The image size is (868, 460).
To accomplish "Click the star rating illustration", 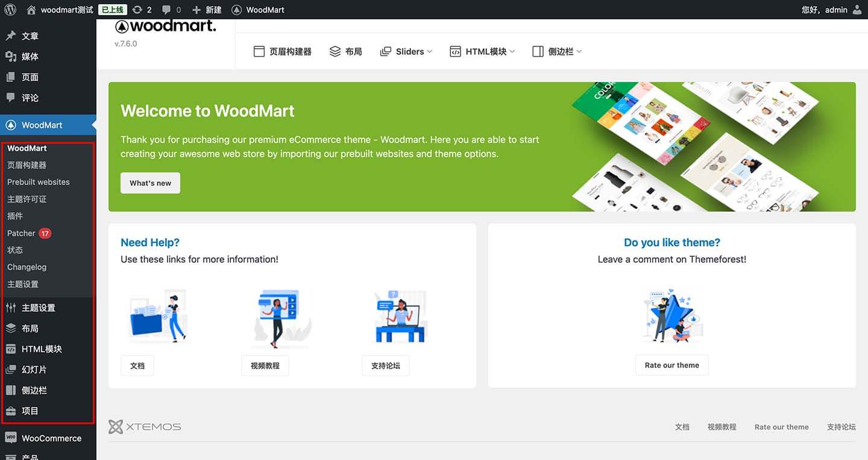I will coord(672,315).
